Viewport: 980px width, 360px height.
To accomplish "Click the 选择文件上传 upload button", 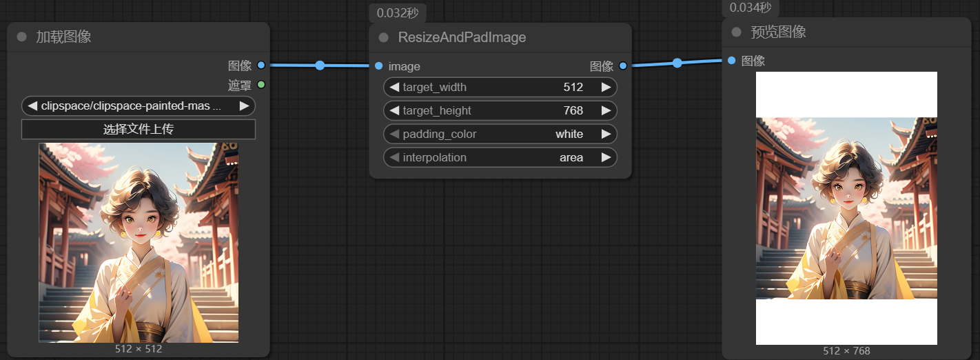I will pyautogui.click(x=139, y=129).
